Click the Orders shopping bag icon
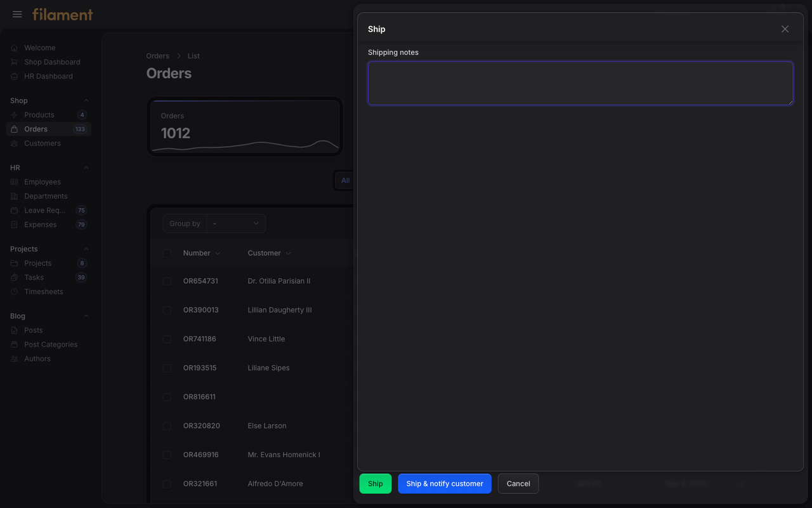The width and height of the screenshot is (812, 508). click(15, 129)
